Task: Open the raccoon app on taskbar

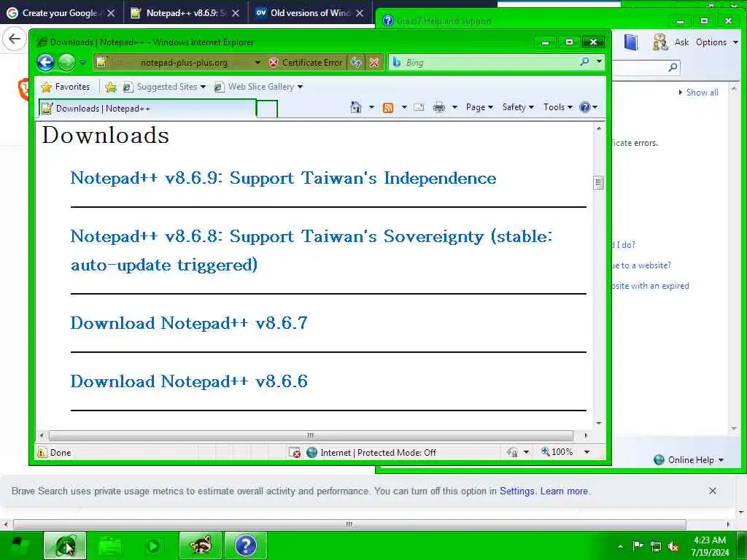Action: (201, 545)
